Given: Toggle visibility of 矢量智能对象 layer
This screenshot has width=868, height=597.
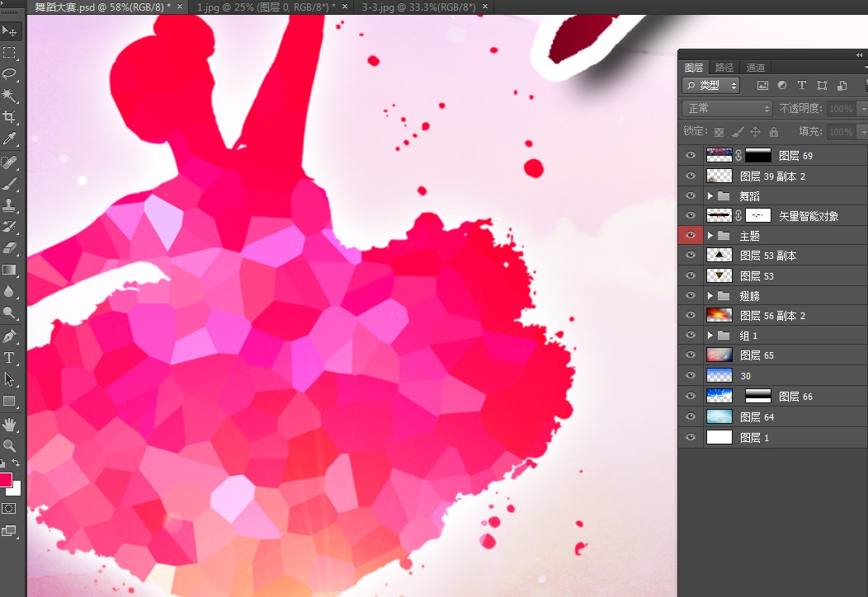Looking at the screenshot, I should [x=691, y=216].
